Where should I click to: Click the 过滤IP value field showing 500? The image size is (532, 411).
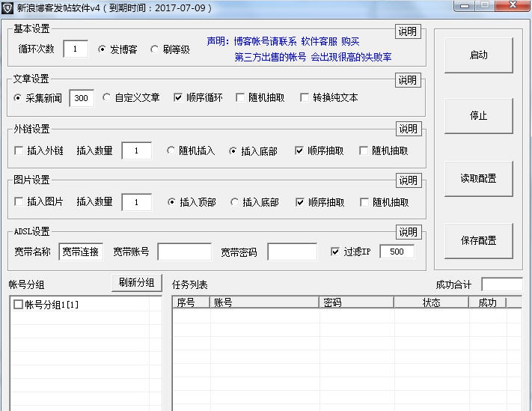click(x=397, y=252)
